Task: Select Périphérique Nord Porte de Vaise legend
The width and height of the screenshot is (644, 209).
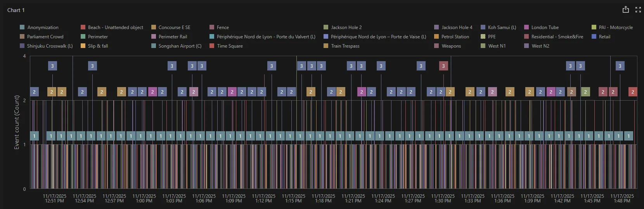Action: (375, 37)
